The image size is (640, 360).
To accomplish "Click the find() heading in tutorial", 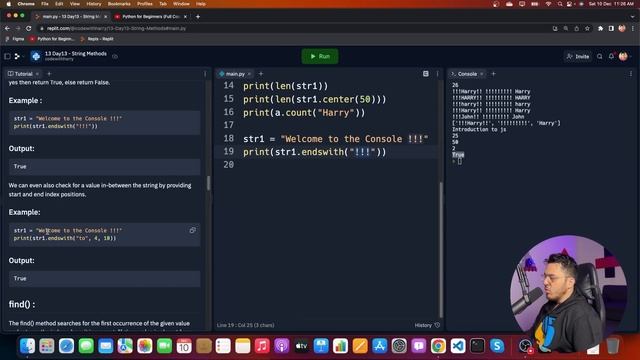I will pyautogui.click(x=22, y=304).
